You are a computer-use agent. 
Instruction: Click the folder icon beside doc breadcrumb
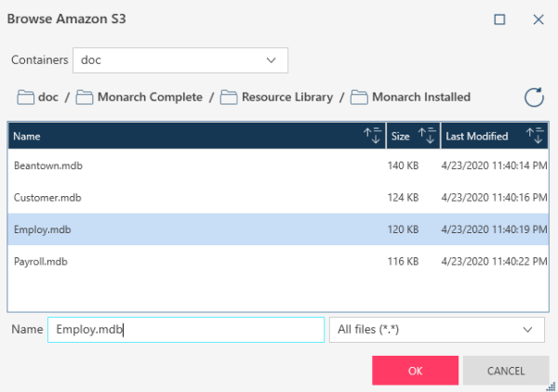pyautogui.click(x=26, y=97)
